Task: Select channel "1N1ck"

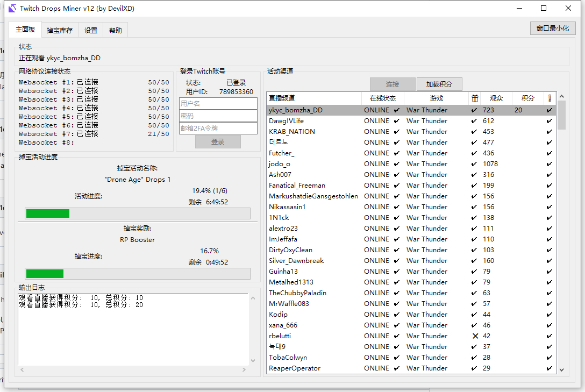Action: (x=411, y=218)
